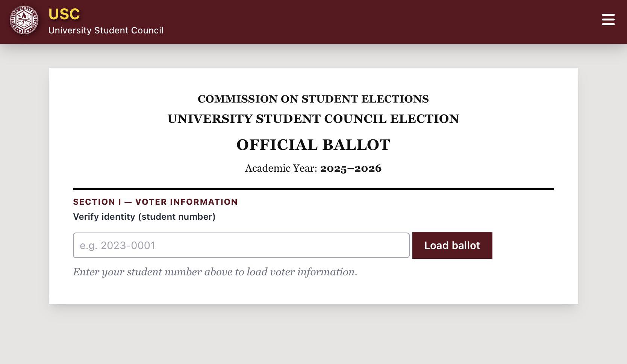
Task: Click the University Student Council Election heading
Action: (313, 119)
